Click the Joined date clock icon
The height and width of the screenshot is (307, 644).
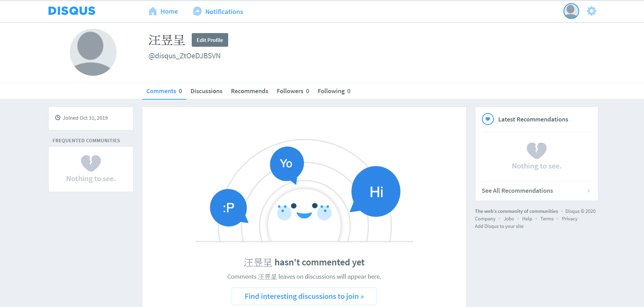tap(58, 118)
